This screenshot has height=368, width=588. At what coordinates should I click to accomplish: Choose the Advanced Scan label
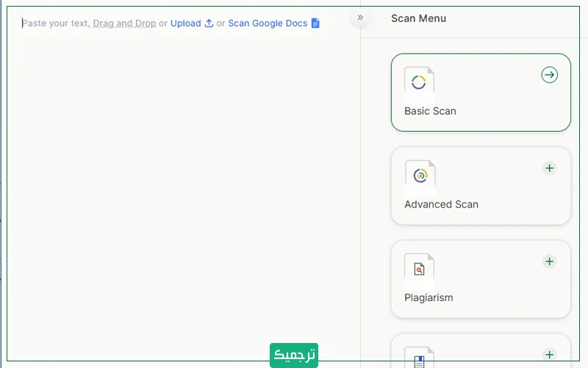click(441, 205)
